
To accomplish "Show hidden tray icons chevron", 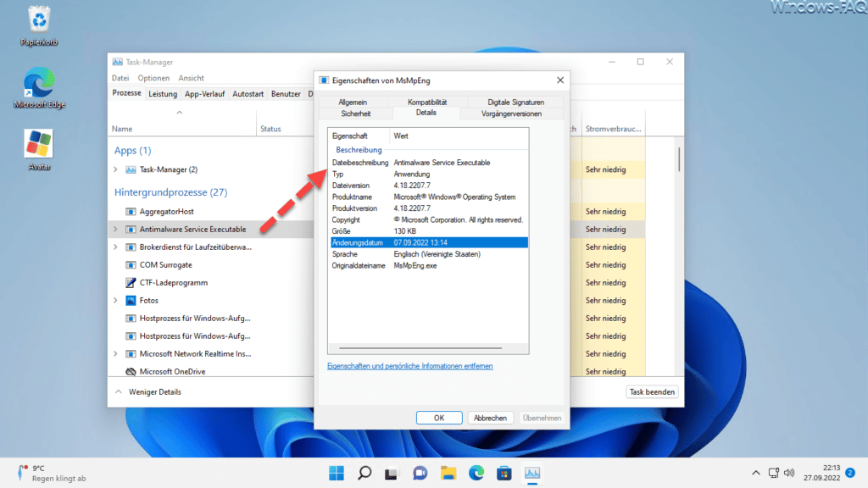I will pyautogui.click(x=755, y=473).
